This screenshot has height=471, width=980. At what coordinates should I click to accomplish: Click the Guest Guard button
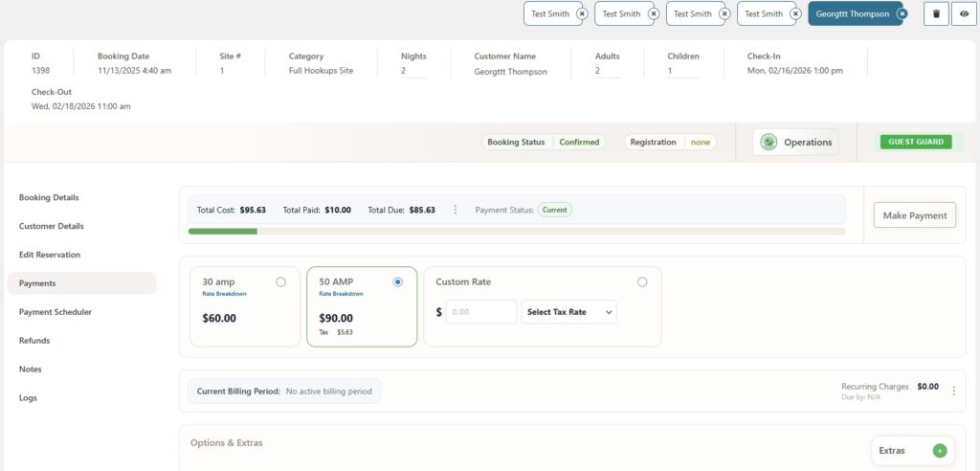(x=916, y=142)
